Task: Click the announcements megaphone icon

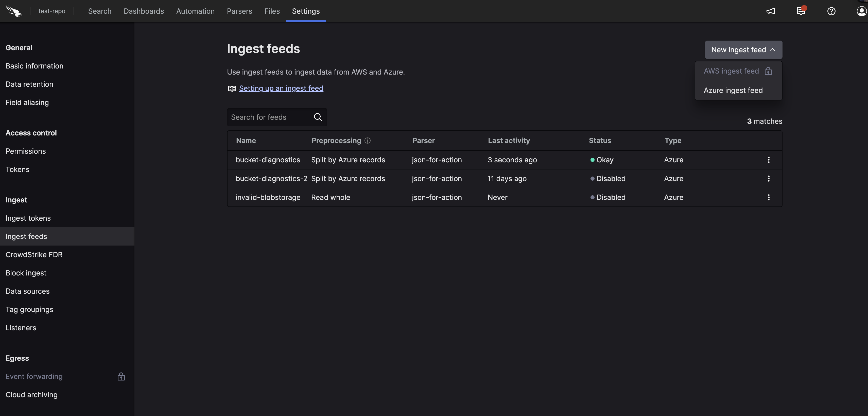Action: (771, 11)
